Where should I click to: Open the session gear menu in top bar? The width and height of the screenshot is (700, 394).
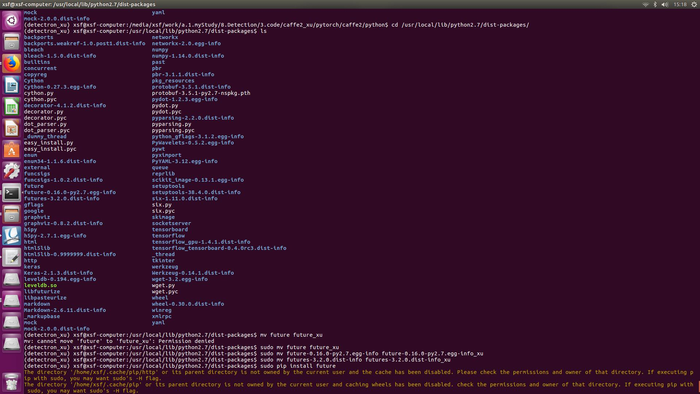pyautogui.click(x=694, y=4)
